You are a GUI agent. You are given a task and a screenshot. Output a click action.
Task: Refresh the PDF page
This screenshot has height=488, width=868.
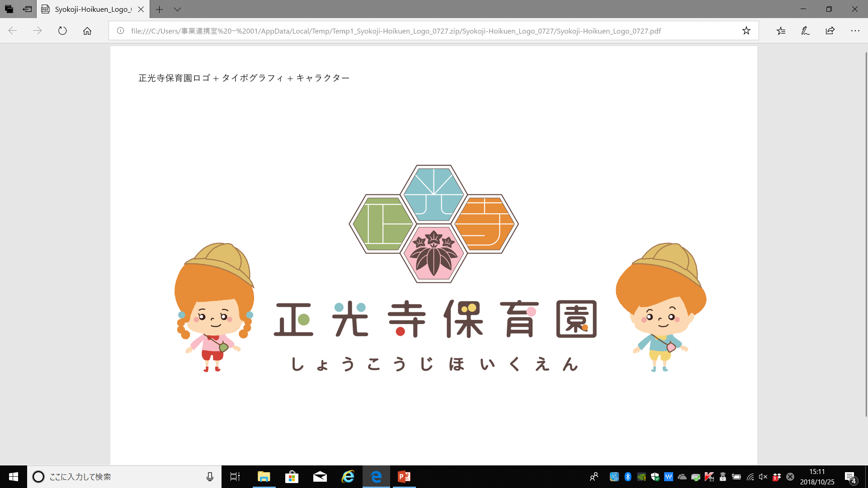[62, 31]
